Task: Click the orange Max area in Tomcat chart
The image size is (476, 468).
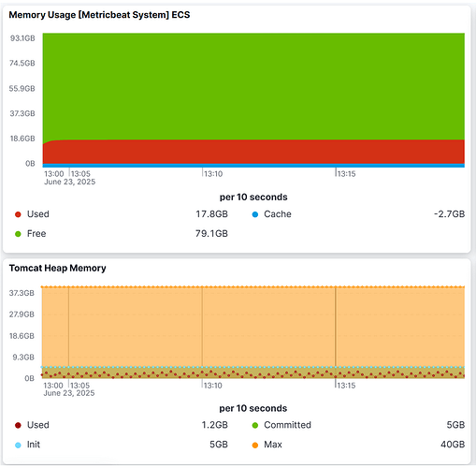Action: [x=253, y=327]
